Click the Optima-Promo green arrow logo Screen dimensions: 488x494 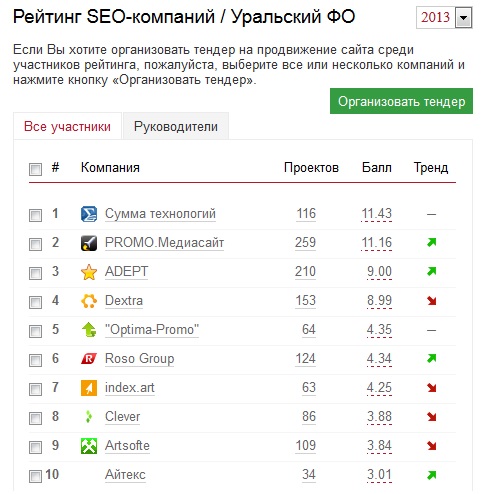coord(89,330)
